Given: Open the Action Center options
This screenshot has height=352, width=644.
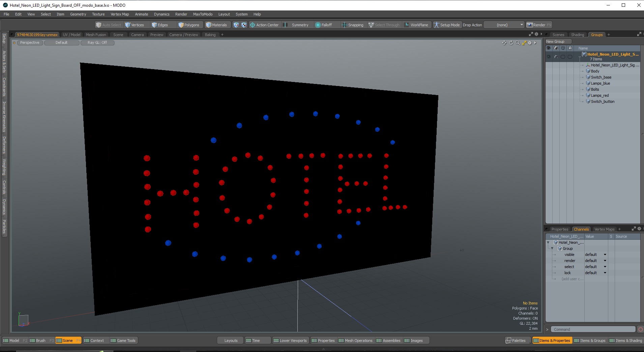Looking at the screenshot, I should (264, 25).
